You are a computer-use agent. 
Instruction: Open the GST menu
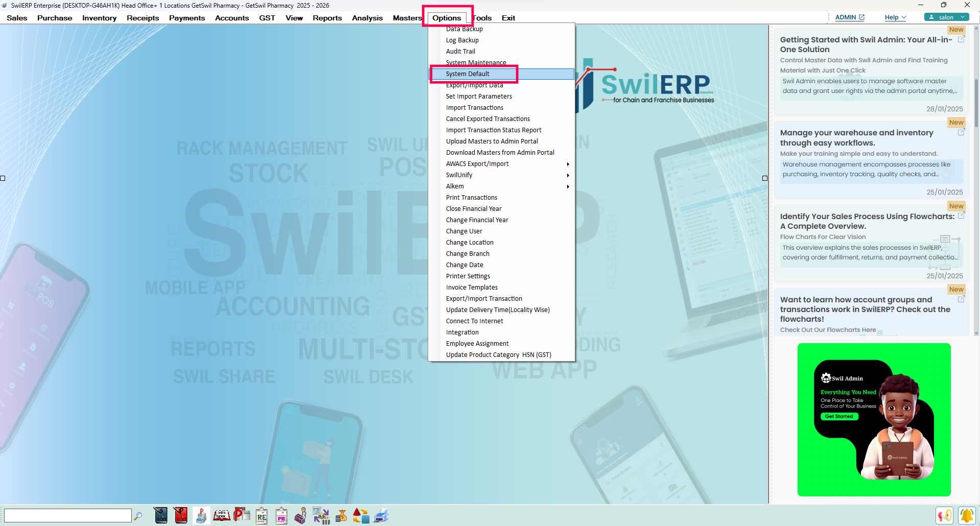click(x=267, y=18)
